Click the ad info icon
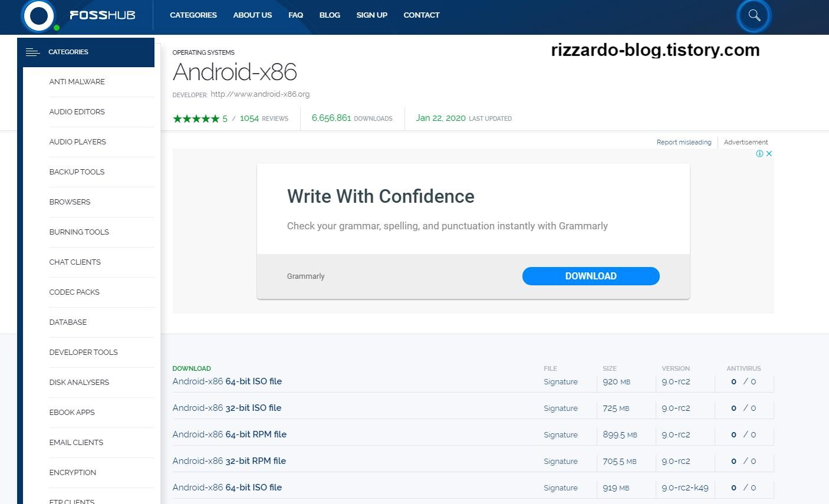The height and width of the screenshot is (504, 829). click(x=760, y=154)
